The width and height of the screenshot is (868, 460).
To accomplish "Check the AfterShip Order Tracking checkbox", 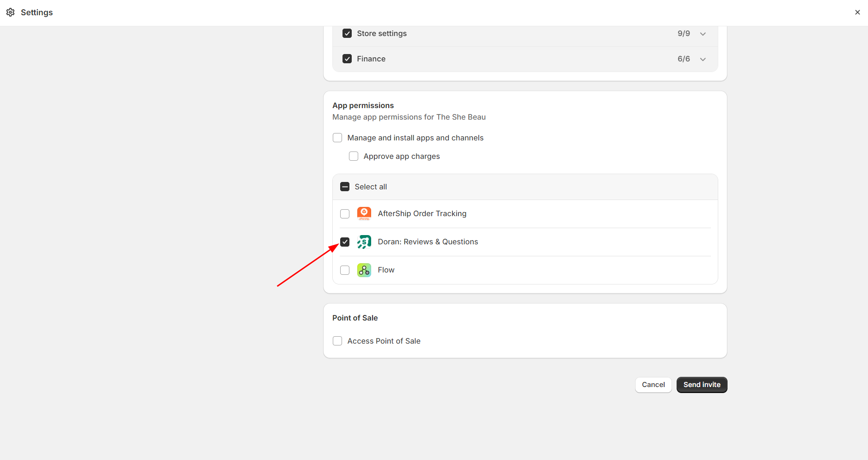I will [345, 214].
